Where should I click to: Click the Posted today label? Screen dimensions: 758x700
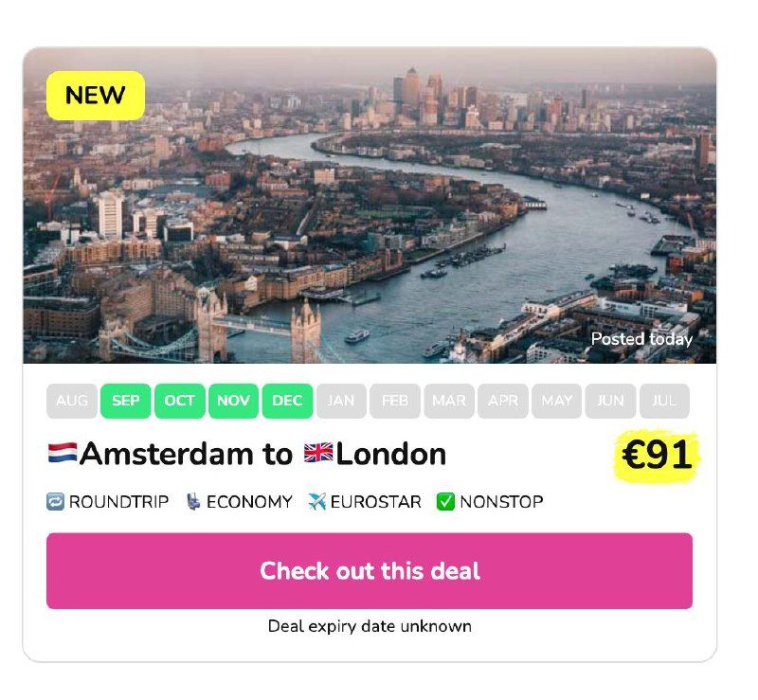pos(641,339)
